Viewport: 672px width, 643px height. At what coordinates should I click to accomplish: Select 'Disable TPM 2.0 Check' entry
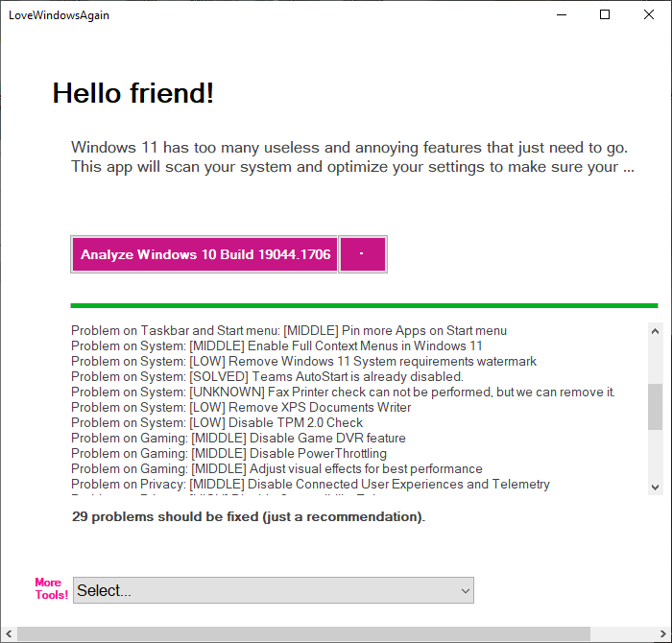217,423
